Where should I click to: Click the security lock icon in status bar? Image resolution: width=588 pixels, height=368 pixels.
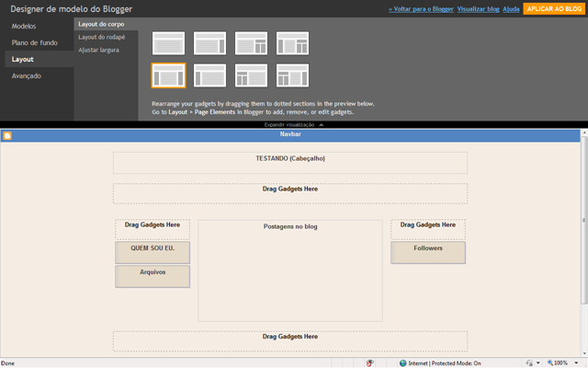pyautogui.click(x=529, y=362)
